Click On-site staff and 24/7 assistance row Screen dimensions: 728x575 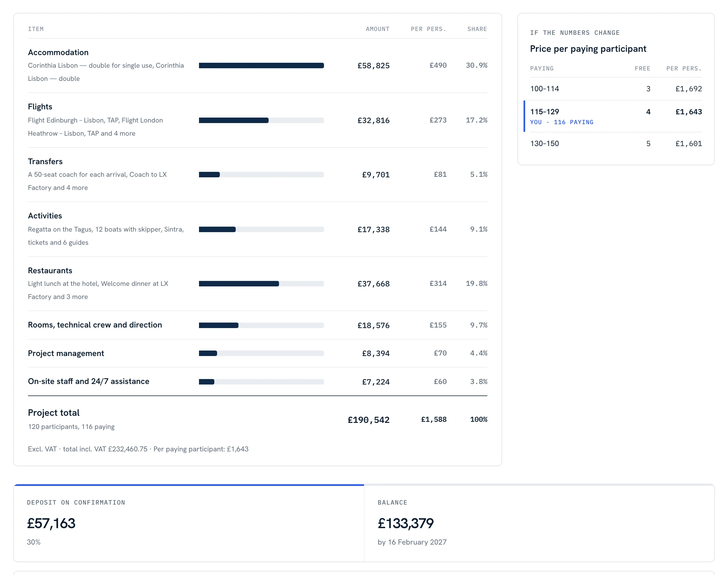pos(257,382)
